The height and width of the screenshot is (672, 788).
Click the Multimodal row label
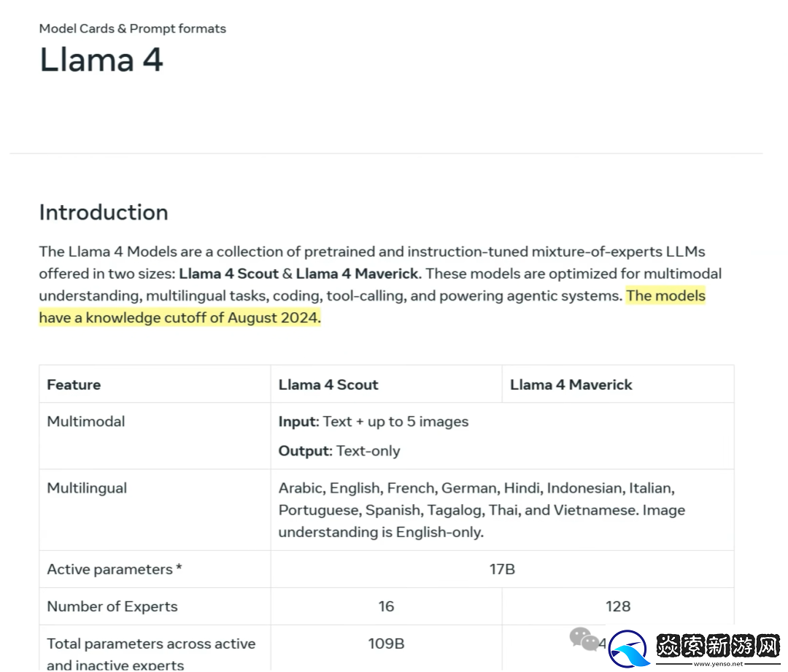85,421
